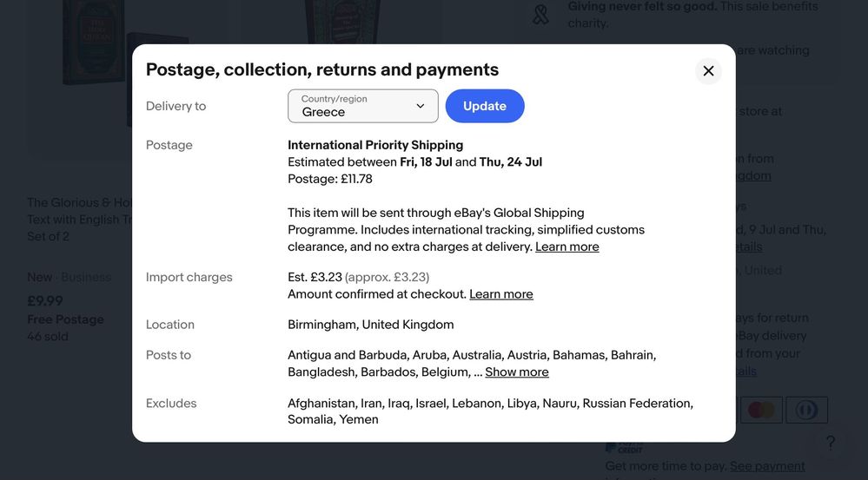This screenshot has width=868, height=480.
Task: Click Learn more under Import charges
Action: (x=500, y=294)
